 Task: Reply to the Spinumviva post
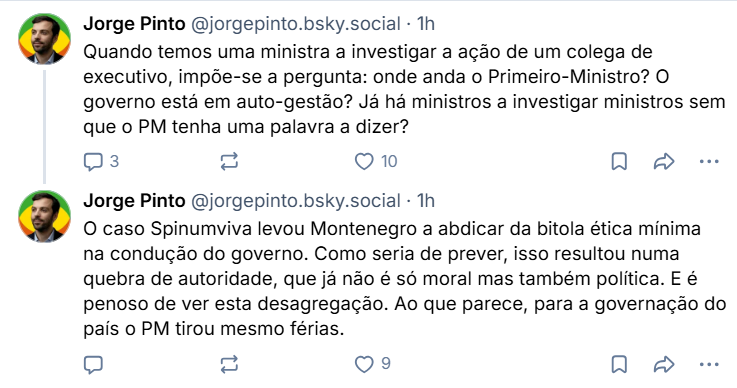click(x=93, y=364)
